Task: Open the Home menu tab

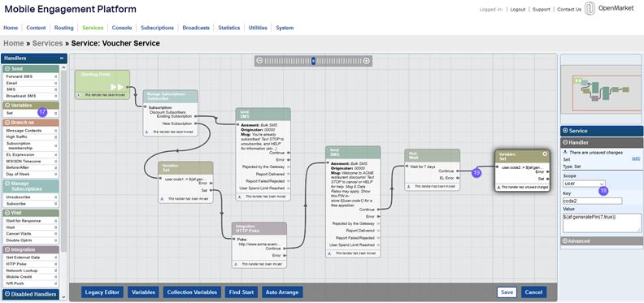Action: pos(11,28)
